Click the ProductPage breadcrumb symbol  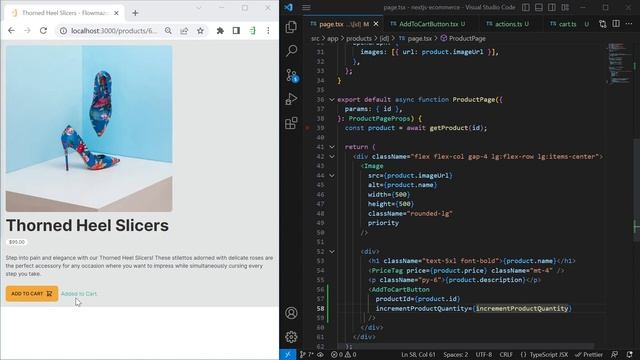tap(463, 38)
